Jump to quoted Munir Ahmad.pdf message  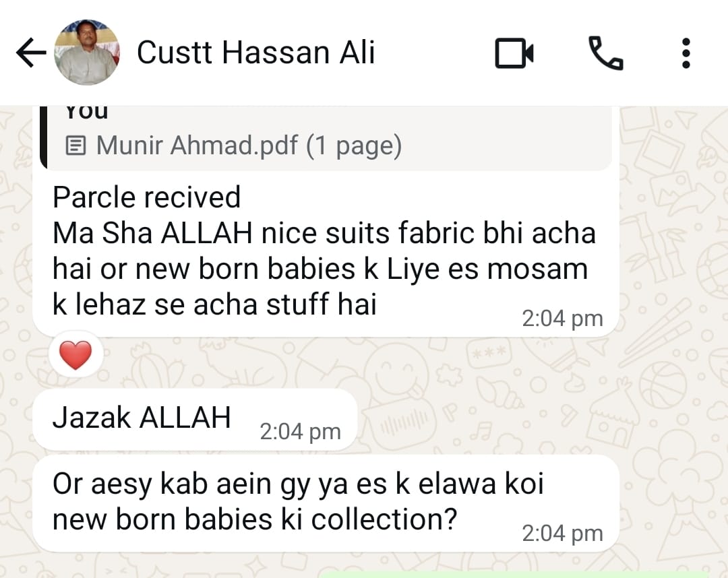[x=249, y=146]
